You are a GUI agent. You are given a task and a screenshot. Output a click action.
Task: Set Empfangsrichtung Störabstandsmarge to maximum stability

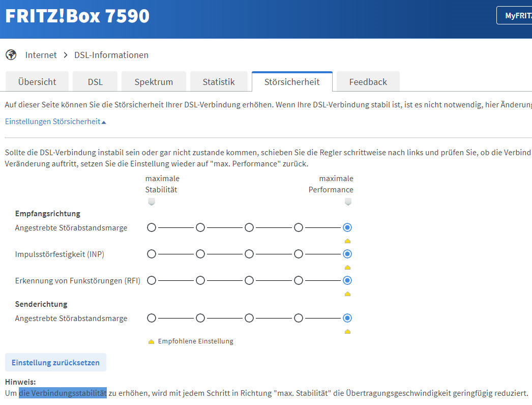point(152,227)
